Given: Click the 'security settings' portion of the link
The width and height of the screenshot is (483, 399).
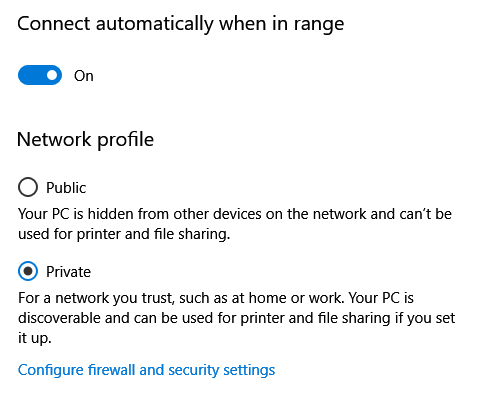Looking at the screenshot, I should tap(222, 370).
